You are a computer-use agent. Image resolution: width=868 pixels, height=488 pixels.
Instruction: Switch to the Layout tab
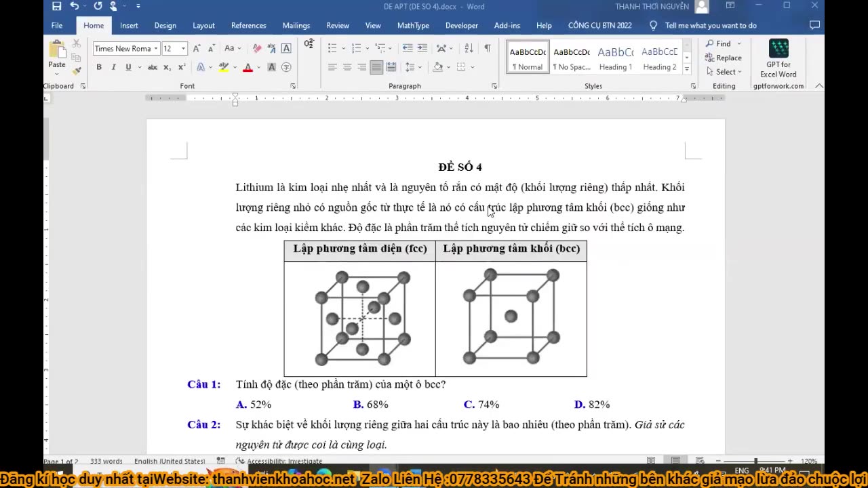(203, 25)
